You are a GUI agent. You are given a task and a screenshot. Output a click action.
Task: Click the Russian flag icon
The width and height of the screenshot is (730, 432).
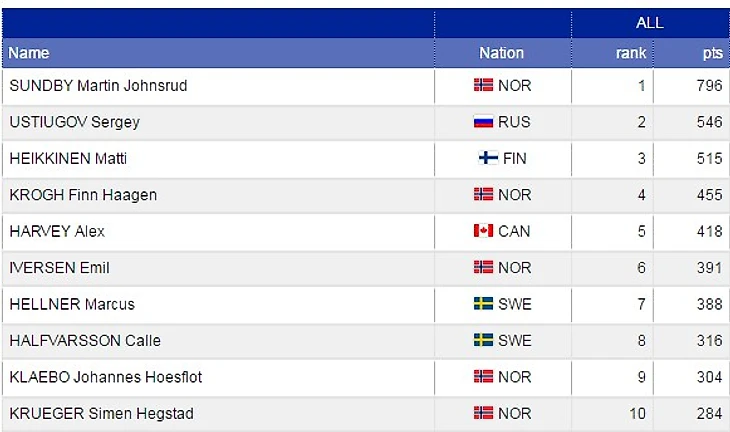tap(483, 122)
